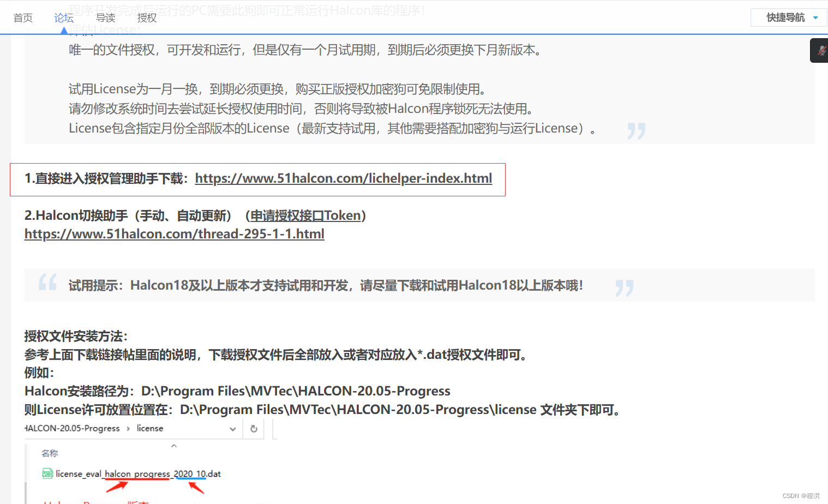Open the thread-295-1-1.html link
The height and width of the screenshot is (504, 828).
click(175, 234)
